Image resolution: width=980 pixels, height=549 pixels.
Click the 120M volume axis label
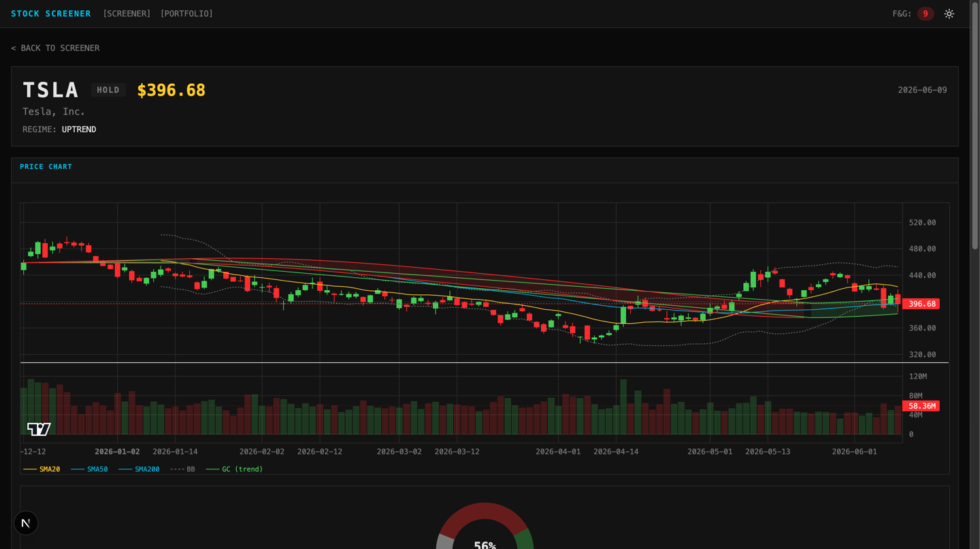tap(918, 377)
